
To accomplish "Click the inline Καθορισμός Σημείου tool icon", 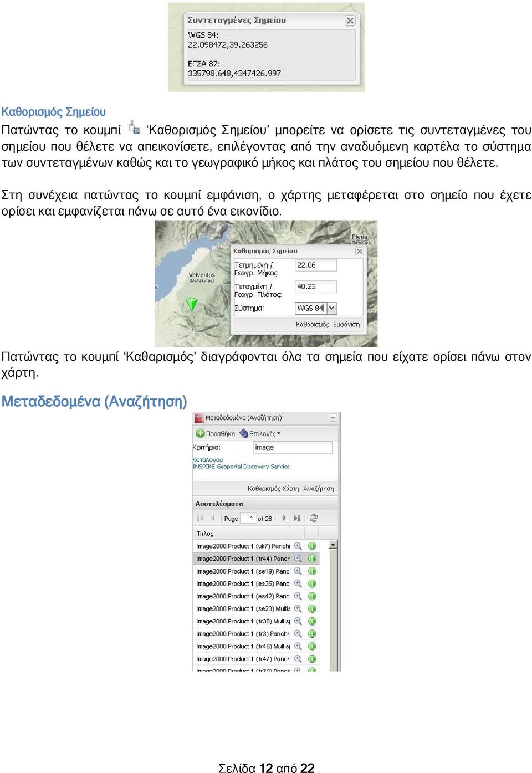I will click(x=134, y=128).
